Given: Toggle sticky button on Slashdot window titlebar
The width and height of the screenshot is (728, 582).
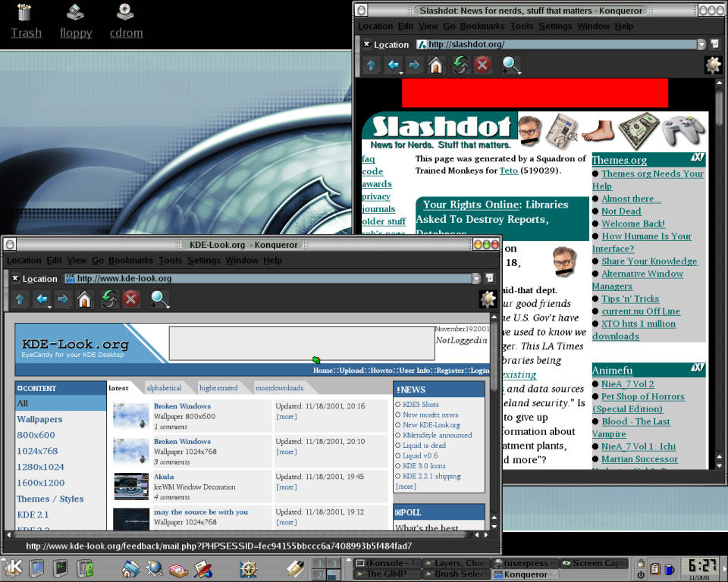Looking at the screenshot, I should coord(362,10).
